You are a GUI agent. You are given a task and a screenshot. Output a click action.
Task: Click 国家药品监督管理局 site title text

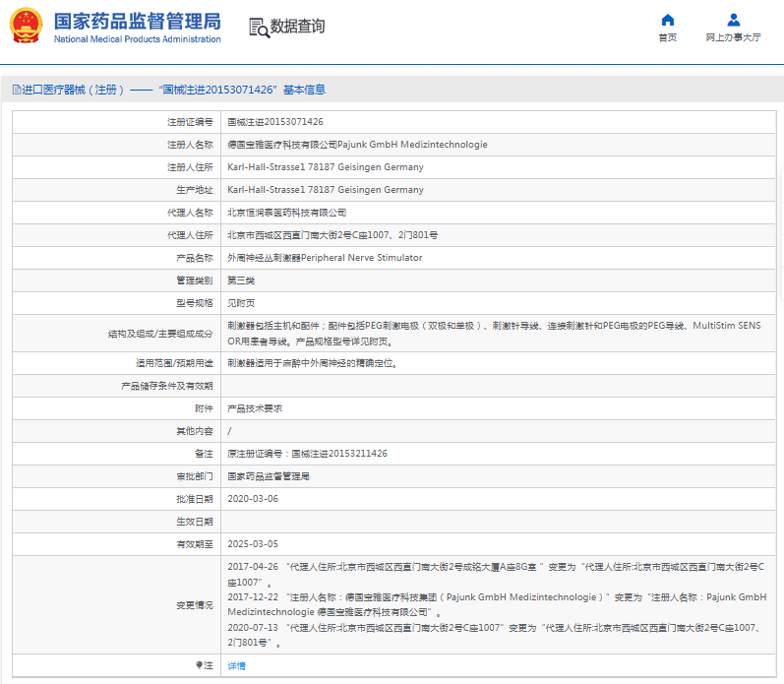[137, 21]
